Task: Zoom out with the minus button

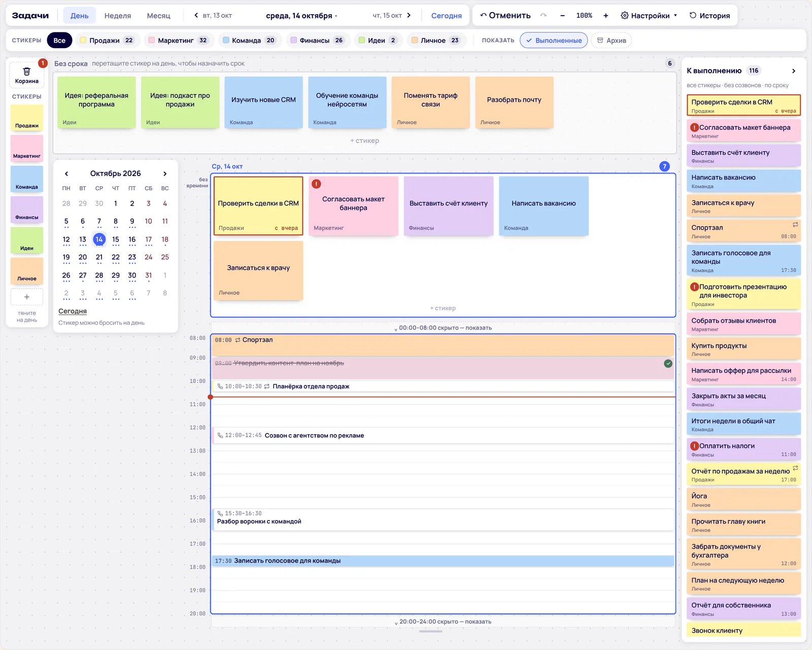Action: (x=562, y=16)
